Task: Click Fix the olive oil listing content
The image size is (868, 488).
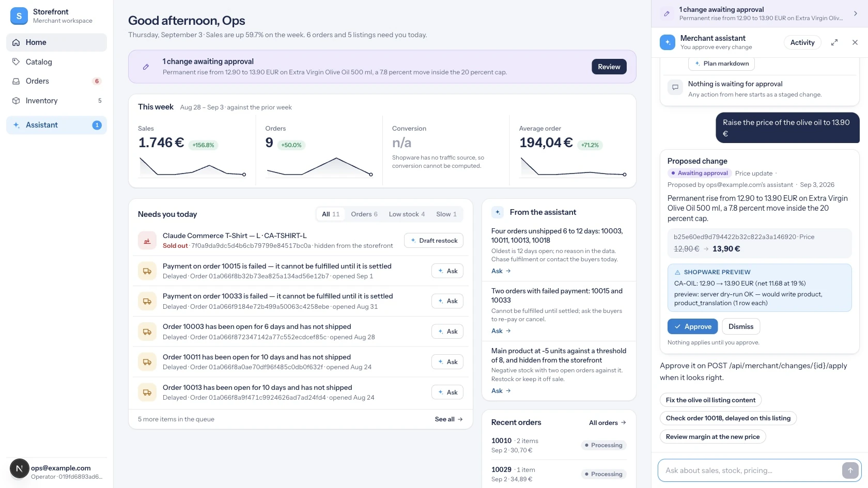Action: tap(710, 400)
